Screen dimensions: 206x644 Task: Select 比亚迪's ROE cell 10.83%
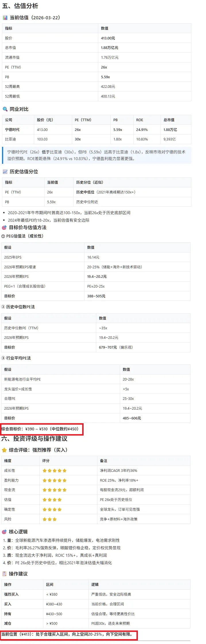pyautogui.click(x=142, y=139)
